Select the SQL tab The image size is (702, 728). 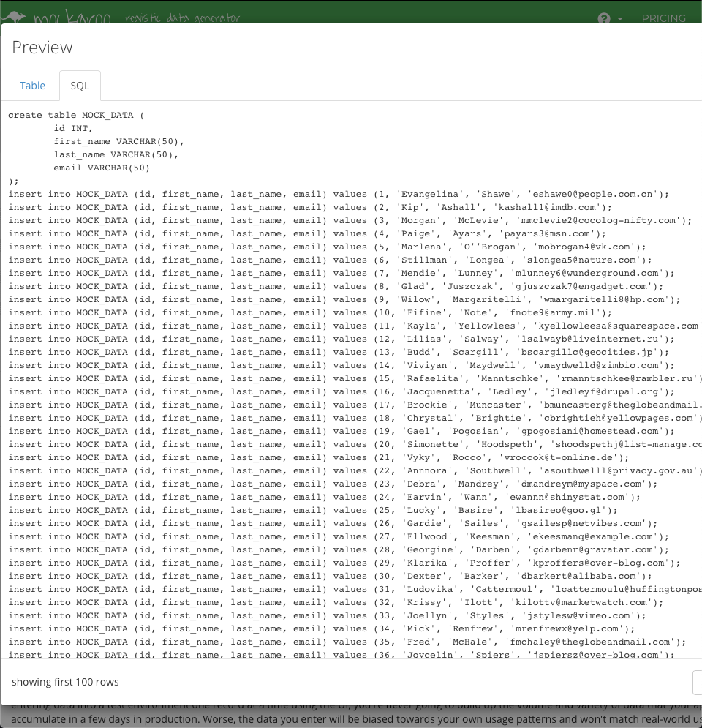80,86
